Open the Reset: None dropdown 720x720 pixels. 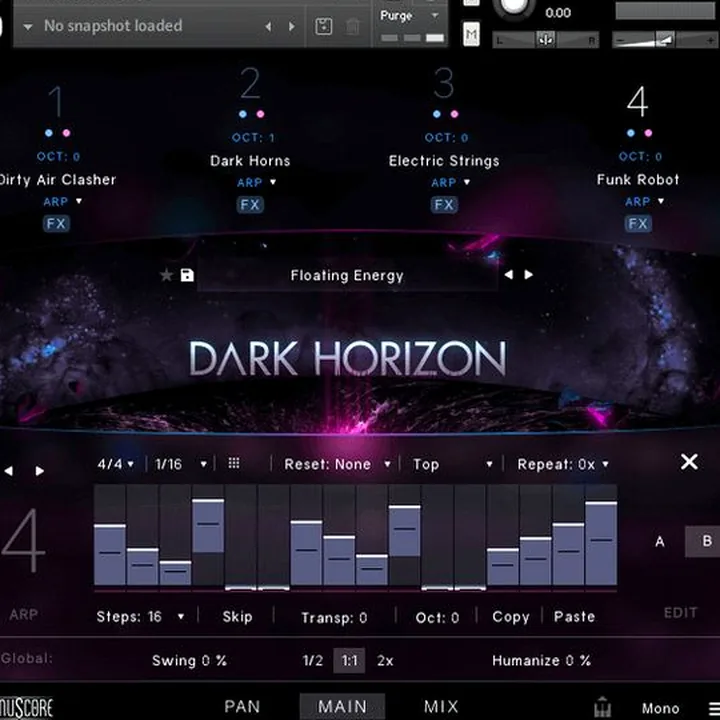tap(338, 464)
